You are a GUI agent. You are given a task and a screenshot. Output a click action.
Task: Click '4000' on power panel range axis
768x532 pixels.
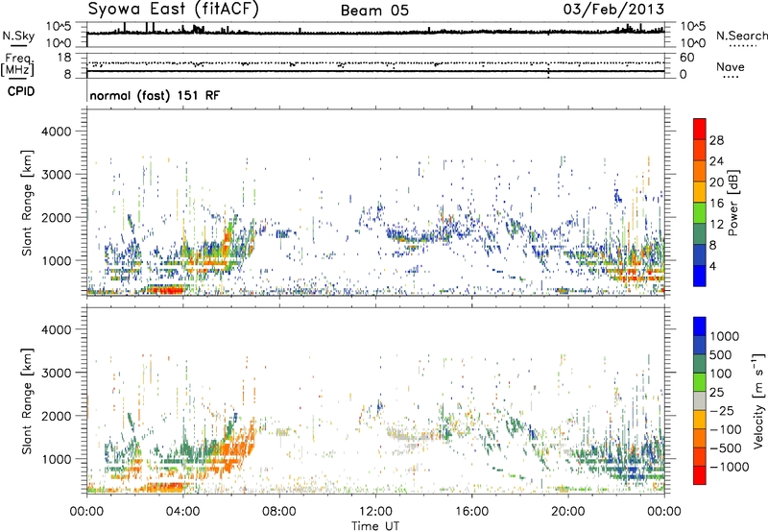(57, 132)
